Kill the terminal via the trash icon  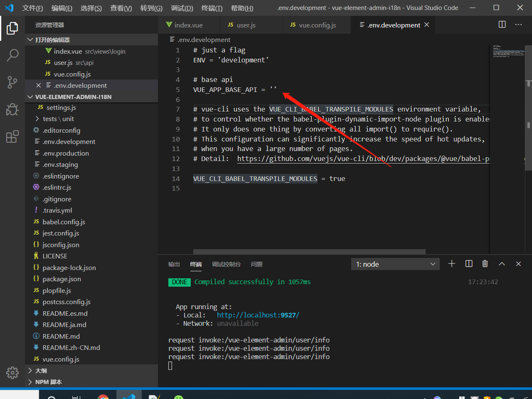click(485, 263)
